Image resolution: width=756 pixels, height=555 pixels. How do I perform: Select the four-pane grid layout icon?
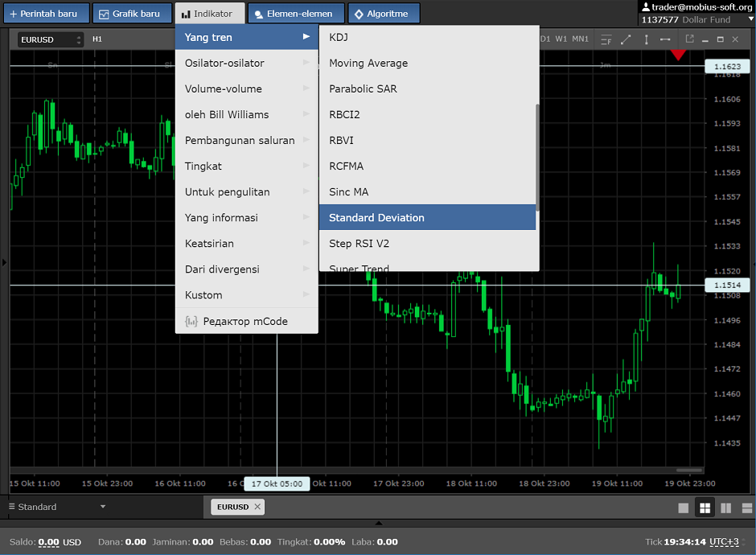point(705,508)
